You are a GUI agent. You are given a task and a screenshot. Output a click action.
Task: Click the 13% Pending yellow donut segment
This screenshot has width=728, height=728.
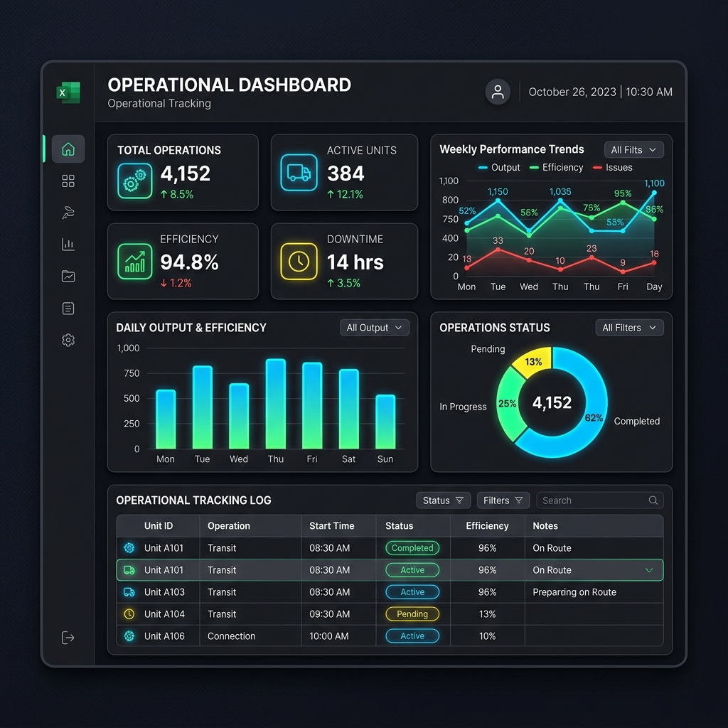(x=533, y=362)
